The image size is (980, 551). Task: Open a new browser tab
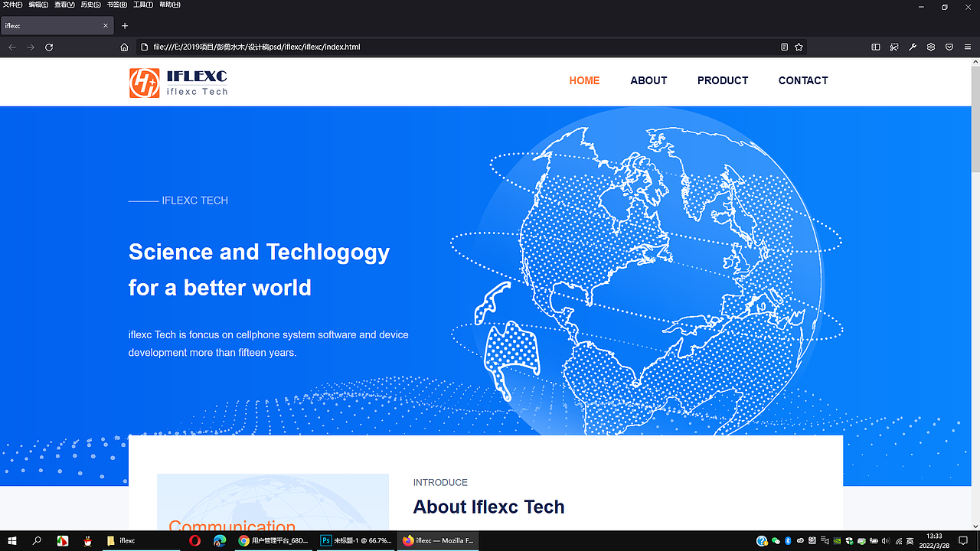125,26
